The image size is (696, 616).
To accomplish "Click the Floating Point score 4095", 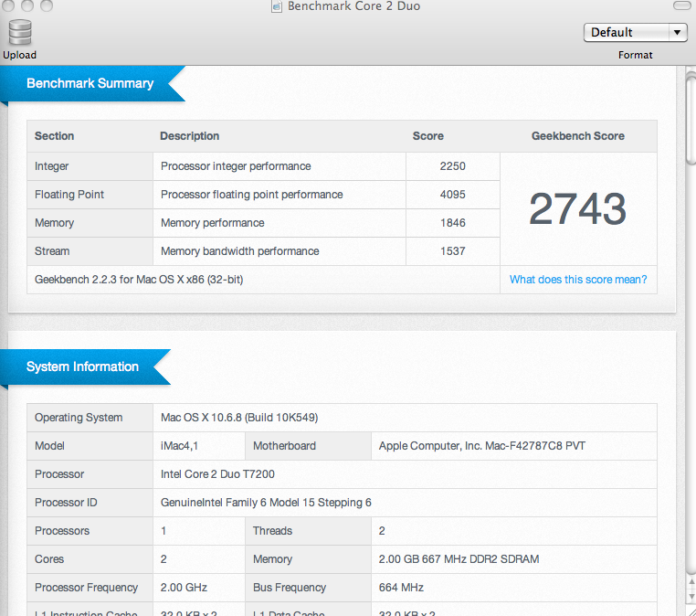I will pos(452,195).
